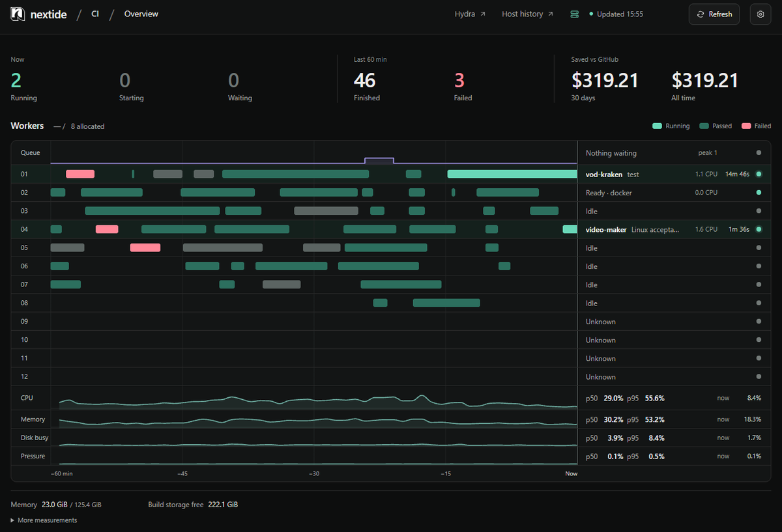Click the vod-kraken test job row
782x532 pixels.
pos(674,174)
